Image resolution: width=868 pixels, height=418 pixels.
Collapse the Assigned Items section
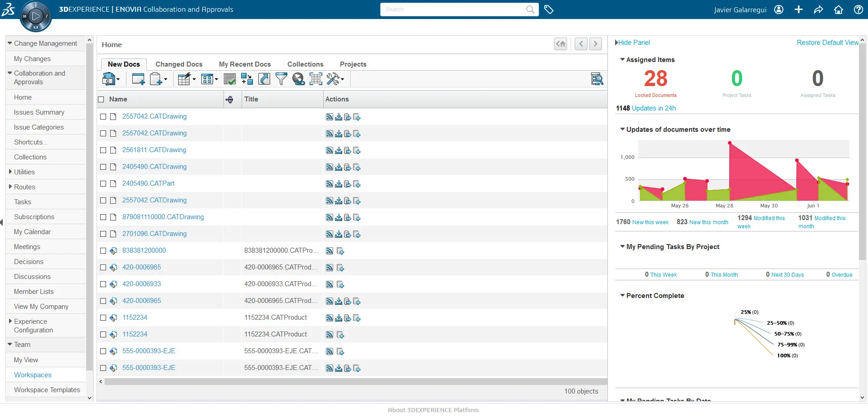pyautogui.click(x=622, y=59)
